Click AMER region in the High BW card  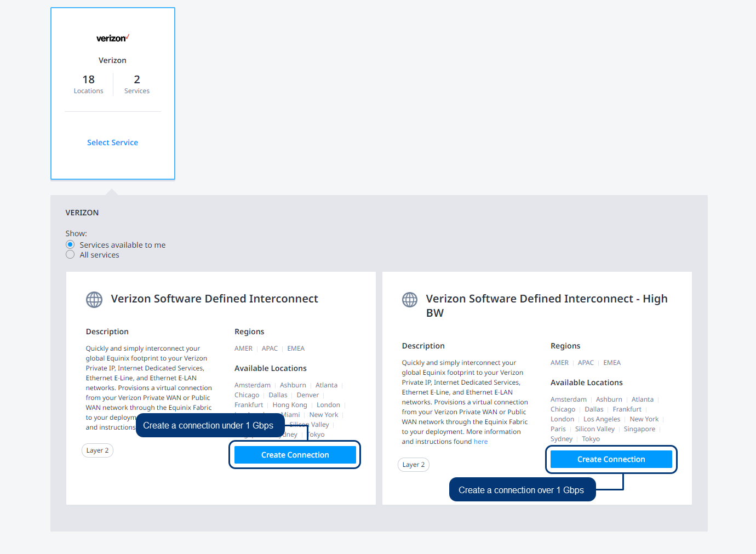coord(560,363)
